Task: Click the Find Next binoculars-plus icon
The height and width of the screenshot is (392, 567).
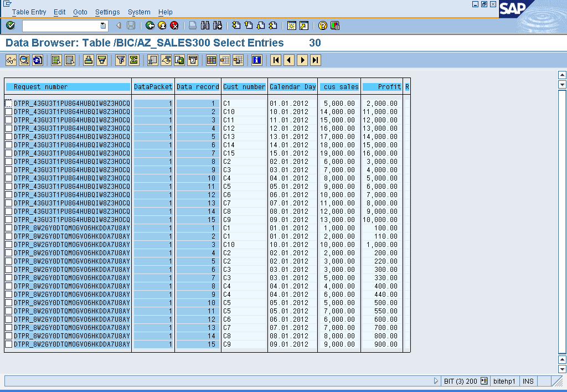Action: [217, 25]
